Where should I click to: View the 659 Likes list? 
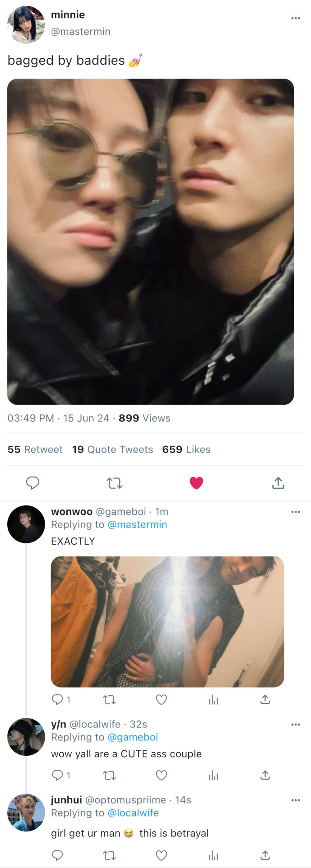(186, 449)
